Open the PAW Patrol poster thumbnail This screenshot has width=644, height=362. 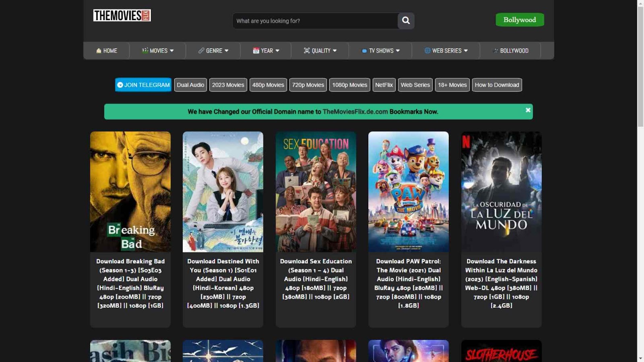(409, 191)
